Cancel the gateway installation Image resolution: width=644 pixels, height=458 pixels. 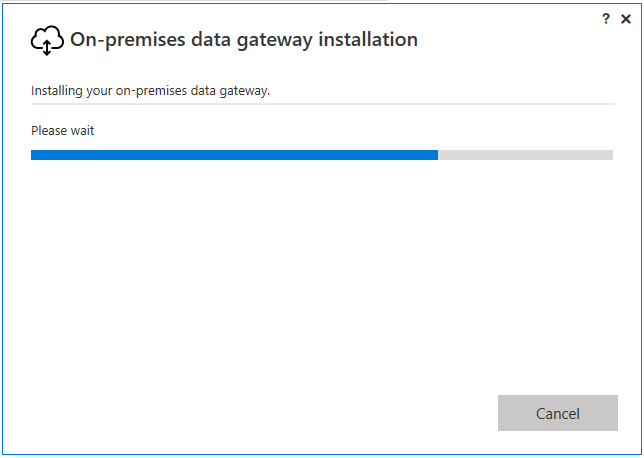click(x=557, y=413)
